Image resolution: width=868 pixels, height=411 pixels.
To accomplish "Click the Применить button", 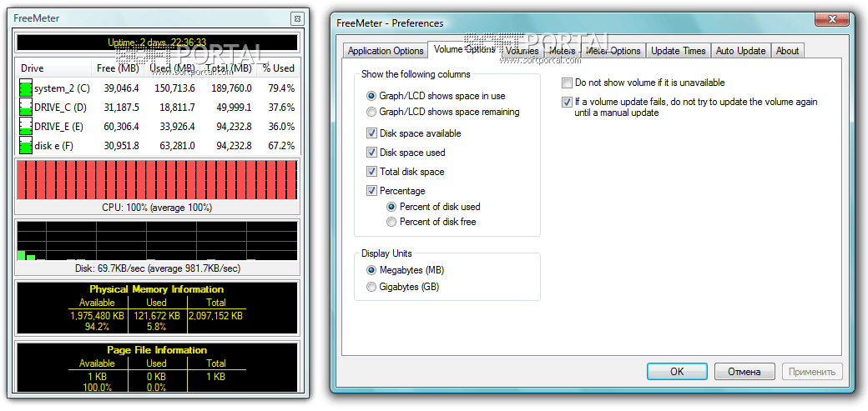I will pyautogui.click(x=812, y=372).
